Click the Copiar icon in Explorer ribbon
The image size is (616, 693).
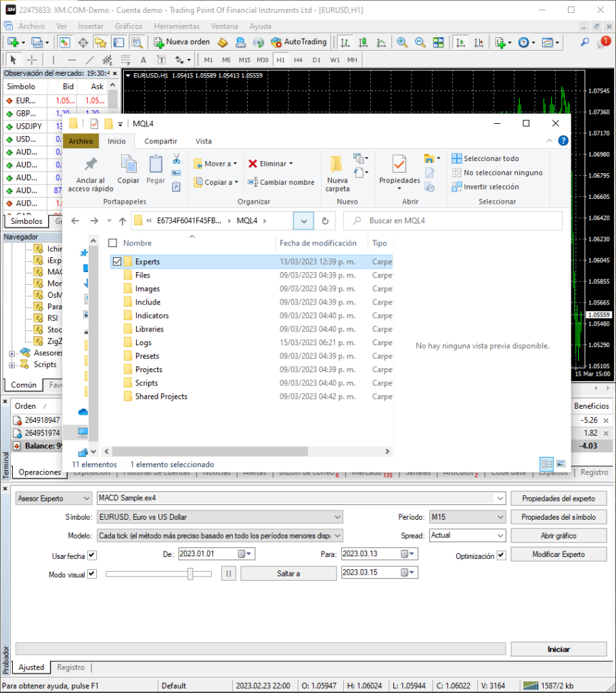pyautogui.click(x=129, y=164)
